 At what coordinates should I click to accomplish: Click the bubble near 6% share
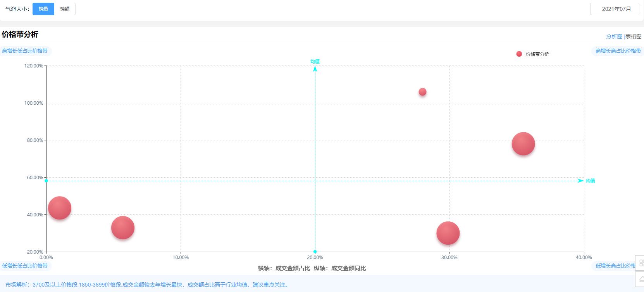(x=123, y=228)
